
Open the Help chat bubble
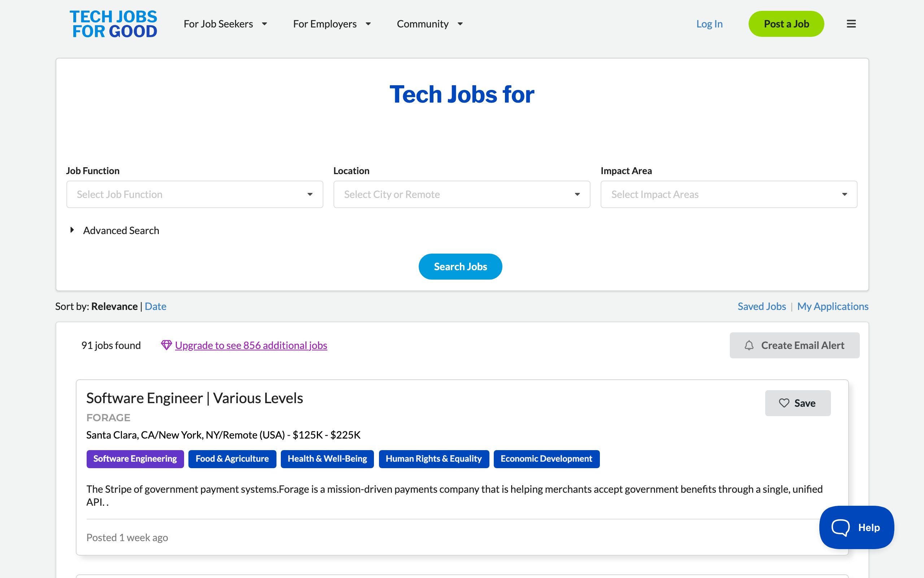point(857,527)
